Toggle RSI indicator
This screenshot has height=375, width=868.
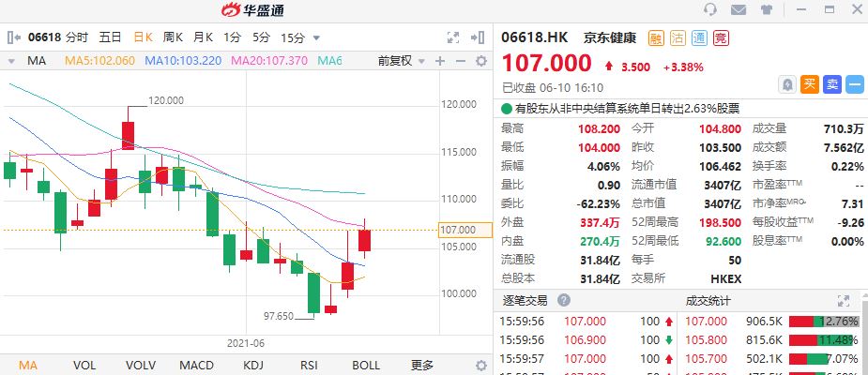pos(309,365)
